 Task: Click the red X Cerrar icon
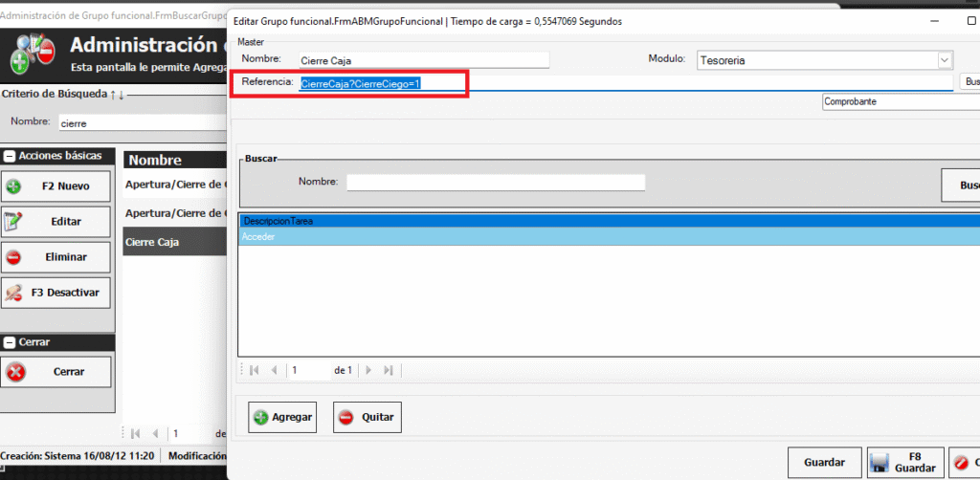[x=15, y=372]
